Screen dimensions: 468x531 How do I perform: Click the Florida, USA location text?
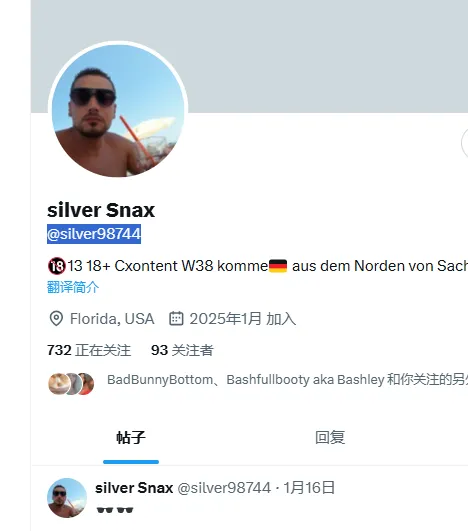click(112, 319)
